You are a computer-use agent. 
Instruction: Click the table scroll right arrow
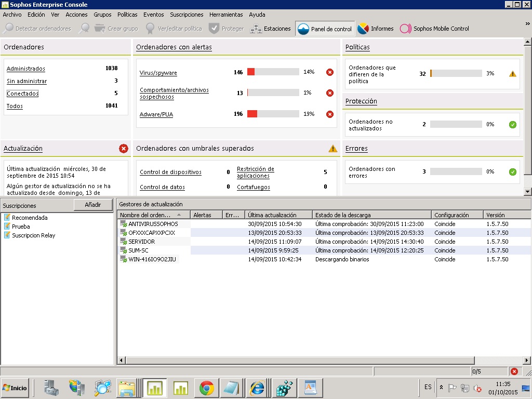point(527,361)
